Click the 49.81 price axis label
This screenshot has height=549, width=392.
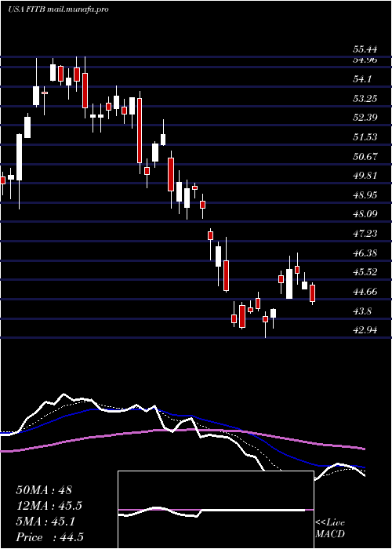pyautogui.click(x=365, y=176)
